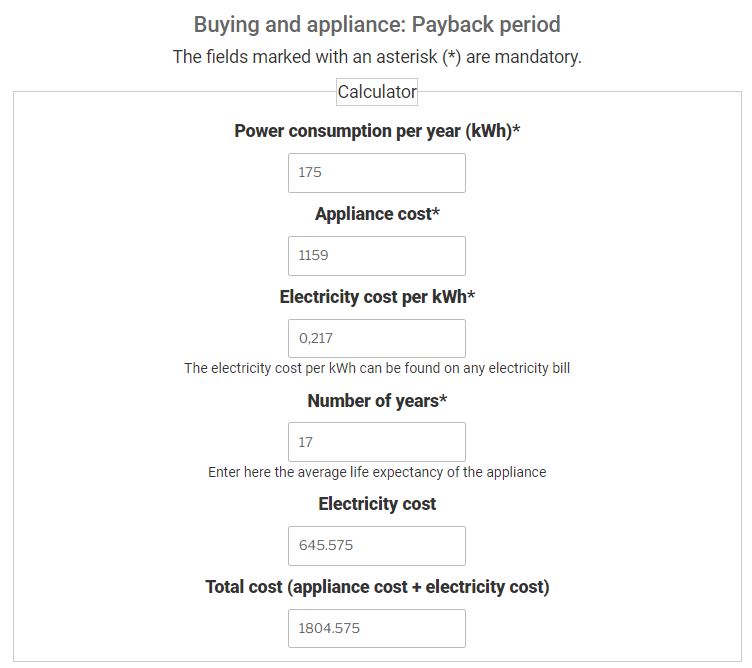This screenshot has height=668, width=752.
Task: Click the 'Number of years' label
Action: (372, 401)
